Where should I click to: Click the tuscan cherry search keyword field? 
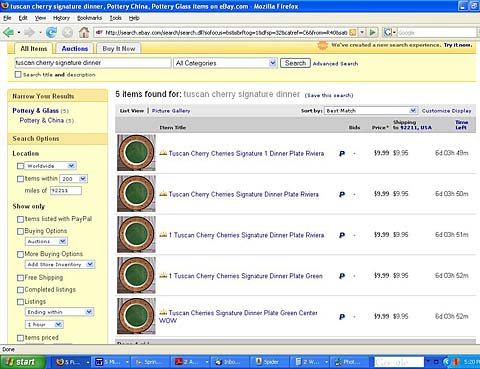pyautogui.click(x=93, y=63)
